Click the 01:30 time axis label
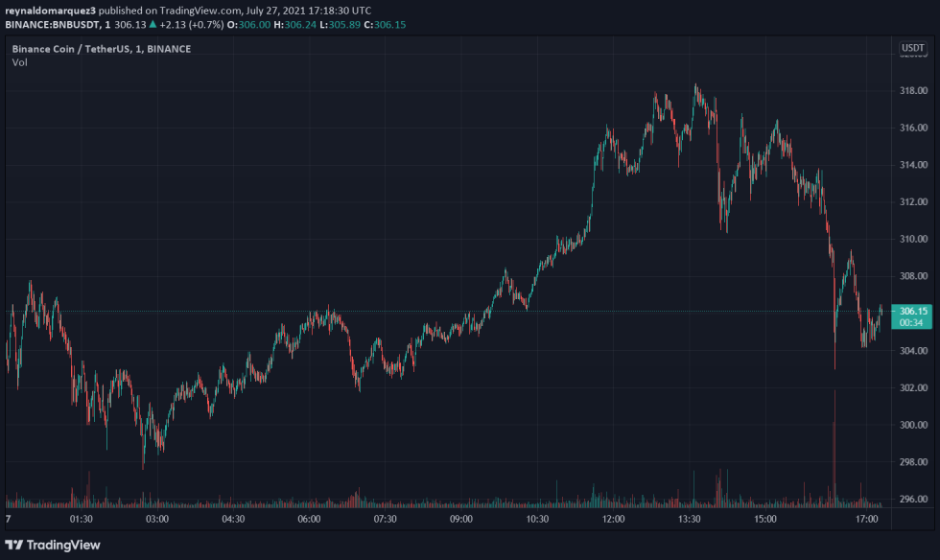This screenshot has width=940, height=560. coord(81,519)
